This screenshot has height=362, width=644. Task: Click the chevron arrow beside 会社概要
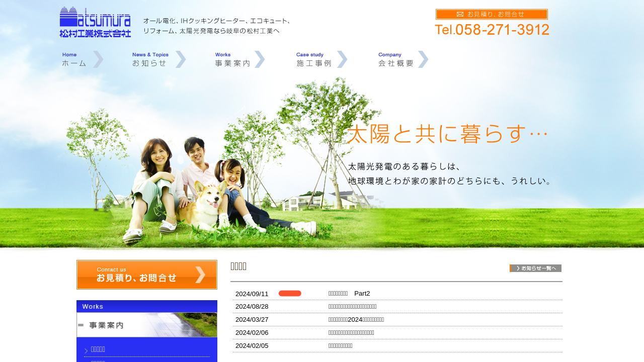[423, 59]
